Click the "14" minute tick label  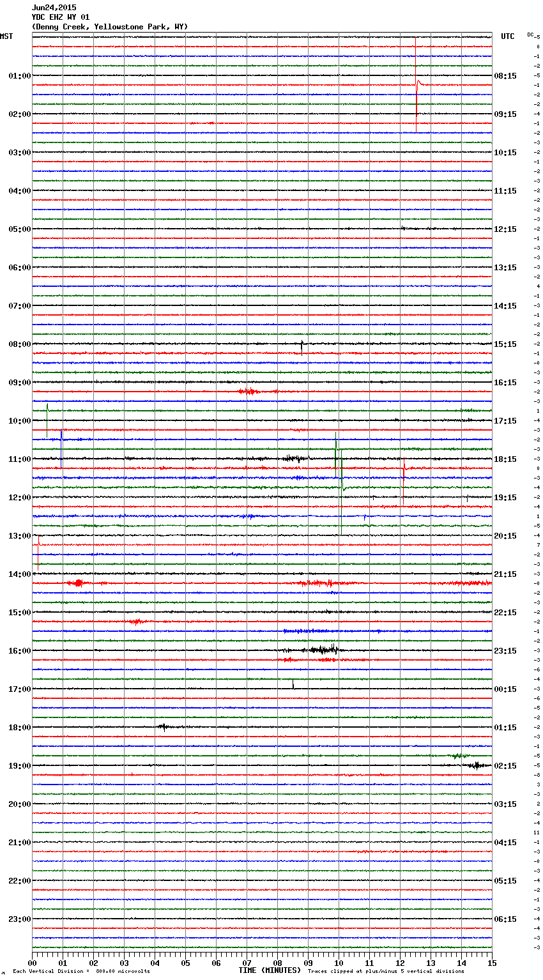[461, 963]
